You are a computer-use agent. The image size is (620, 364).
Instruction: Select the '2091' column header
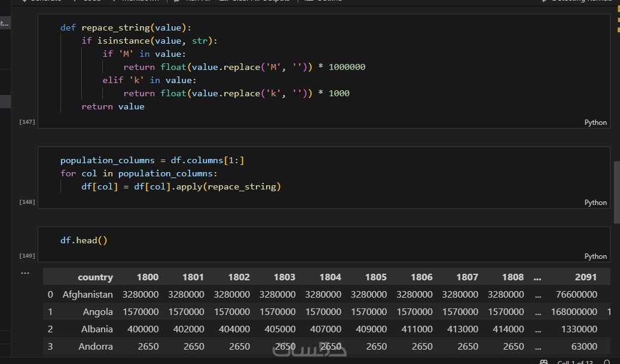[x=585, y=277]
